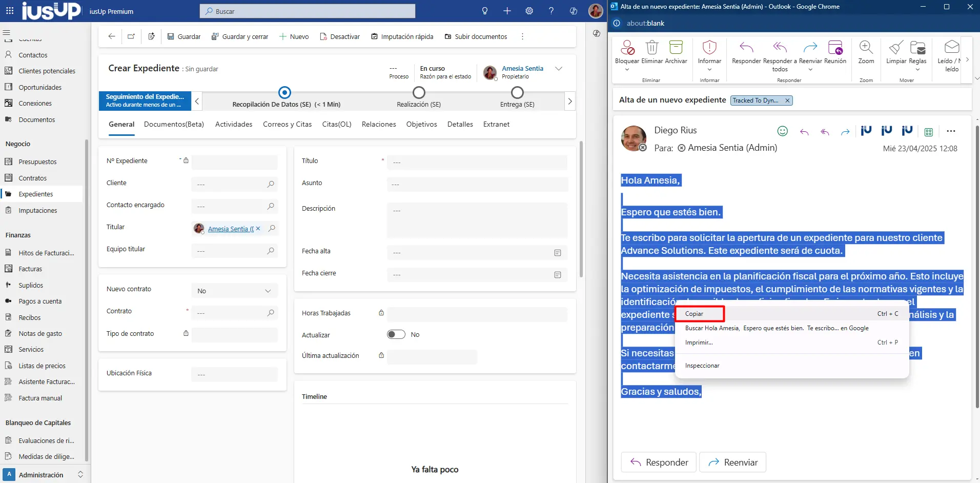980x483 pixels.
Task: Click the Bloquear icon in Outlook ribbon
Action: [x=627, y=48]
